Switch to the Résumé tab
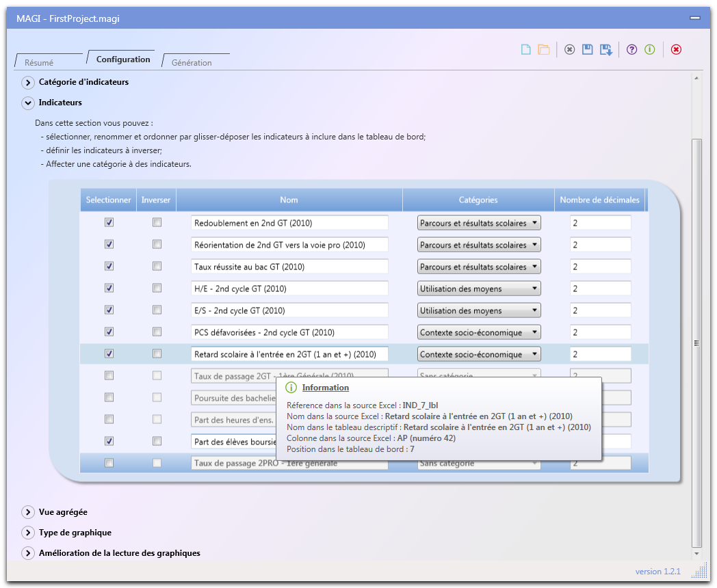 pyautogui.click(x=39, y=62)
